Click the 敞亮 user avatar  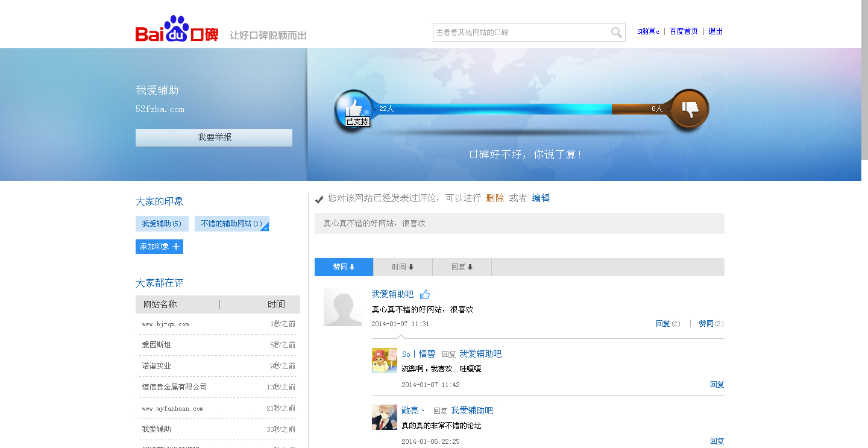click(384, 417)
